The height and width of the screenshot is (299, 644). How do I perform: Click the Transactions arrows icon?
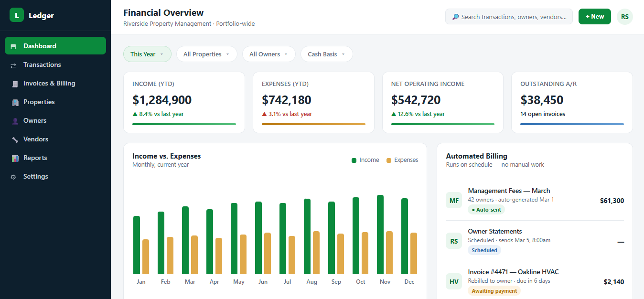[13, 65]
